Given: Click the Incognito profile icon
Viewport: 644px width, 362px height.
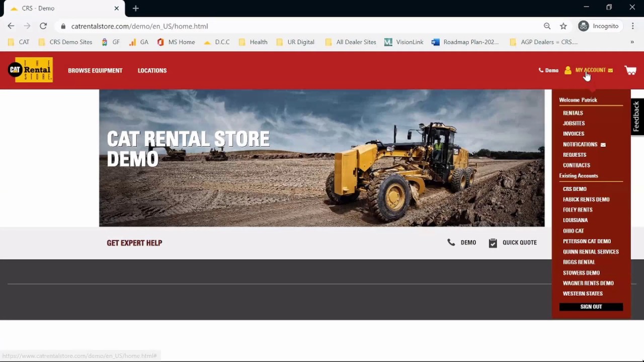Looking at the screenshot, I should pyautogui.click(x=584, y=26).
